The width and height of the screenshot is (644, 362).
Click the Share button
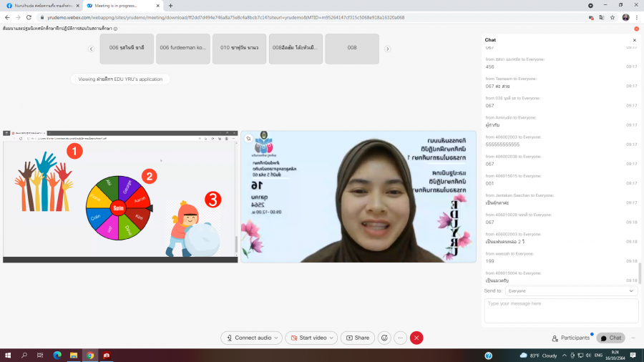357,338
